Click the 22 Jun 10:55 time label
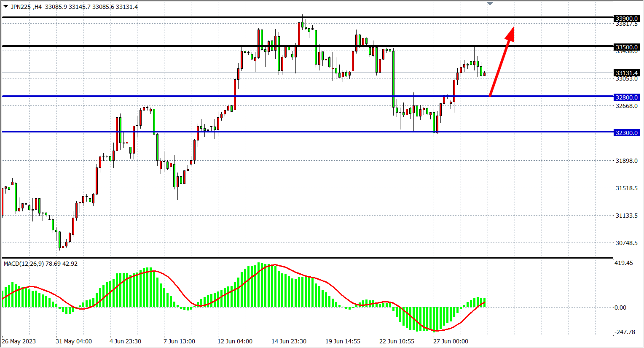Screen dimensions: 644x348 (x=397, y=341)
